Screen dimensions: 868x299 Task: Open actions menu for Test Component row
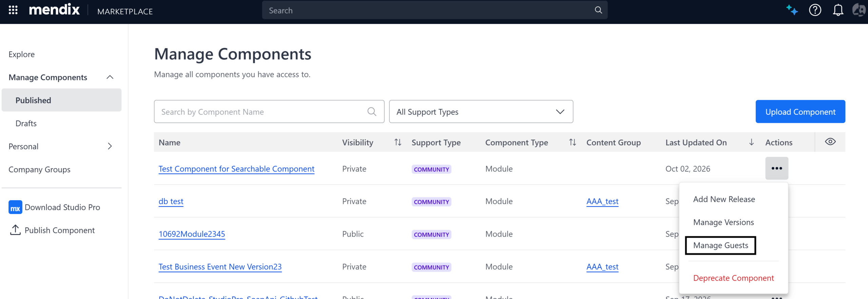click(777, 168)
